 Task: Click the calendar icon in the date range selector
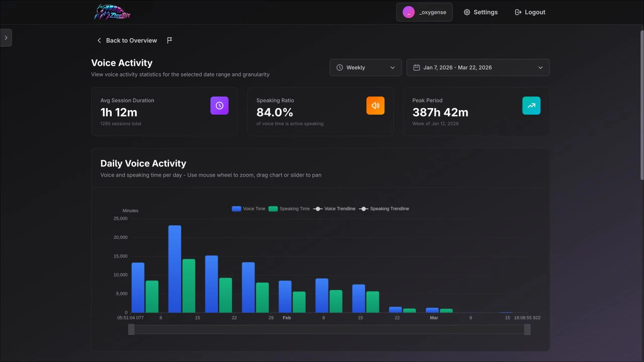tap(416, 67)
